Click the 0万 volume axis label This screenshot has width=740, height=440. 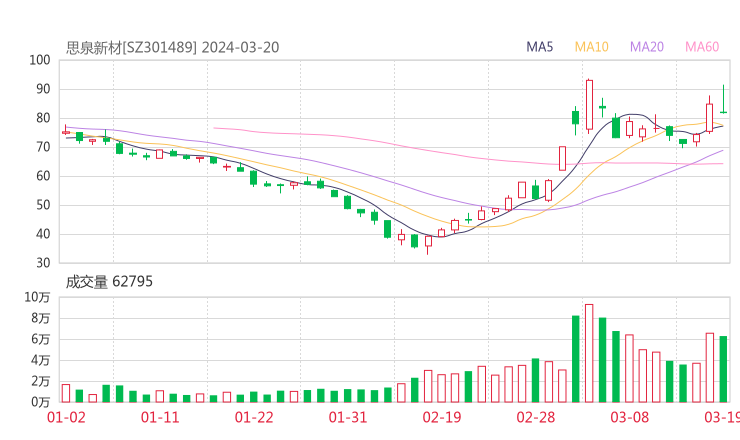[x=41, y=402]
